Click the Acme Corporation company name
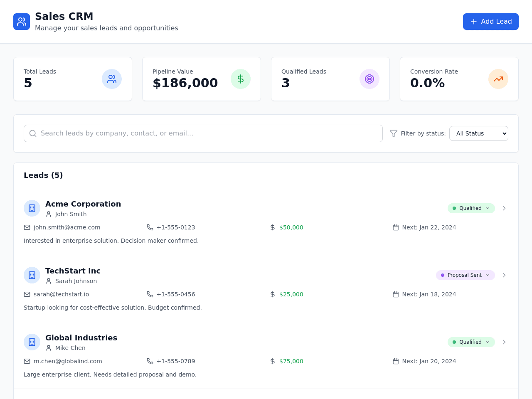532x399 pixels. (x=83, y=204)
